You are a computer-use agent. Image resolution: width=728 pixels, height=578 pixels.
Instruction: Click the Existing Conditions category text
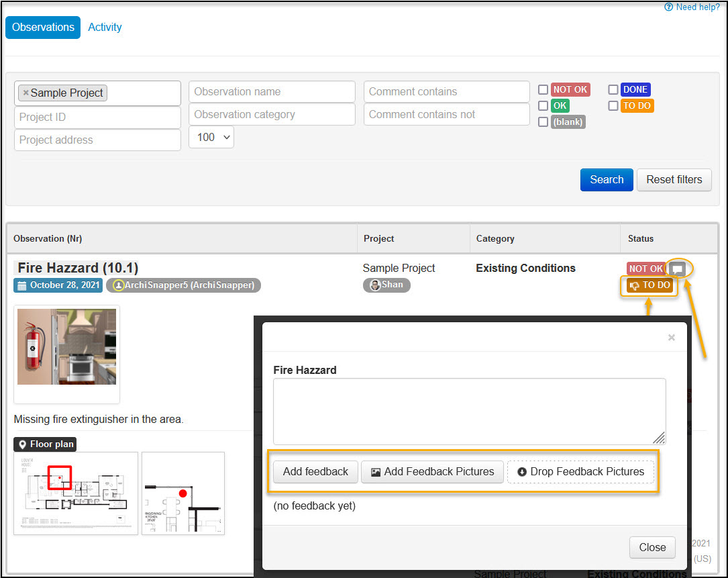pos(525,268)
